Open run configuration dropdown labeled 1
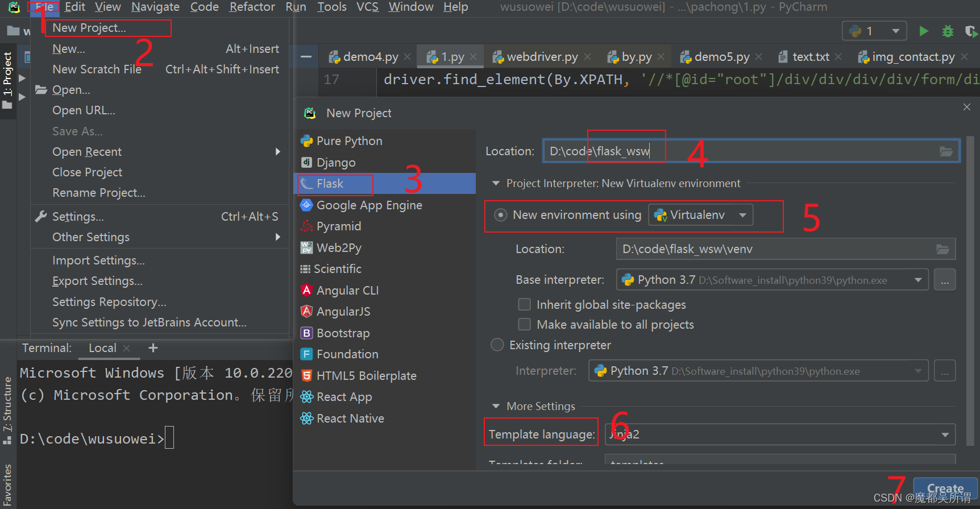Viewport: 980px width, 509px height. tap(874, 31)
